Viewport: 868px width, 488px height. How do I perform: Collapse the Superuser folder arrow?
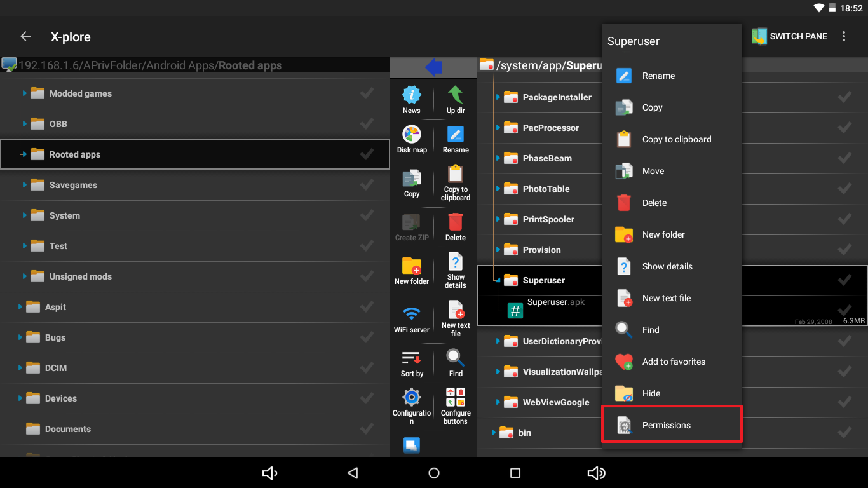click(x=498, y=280)
